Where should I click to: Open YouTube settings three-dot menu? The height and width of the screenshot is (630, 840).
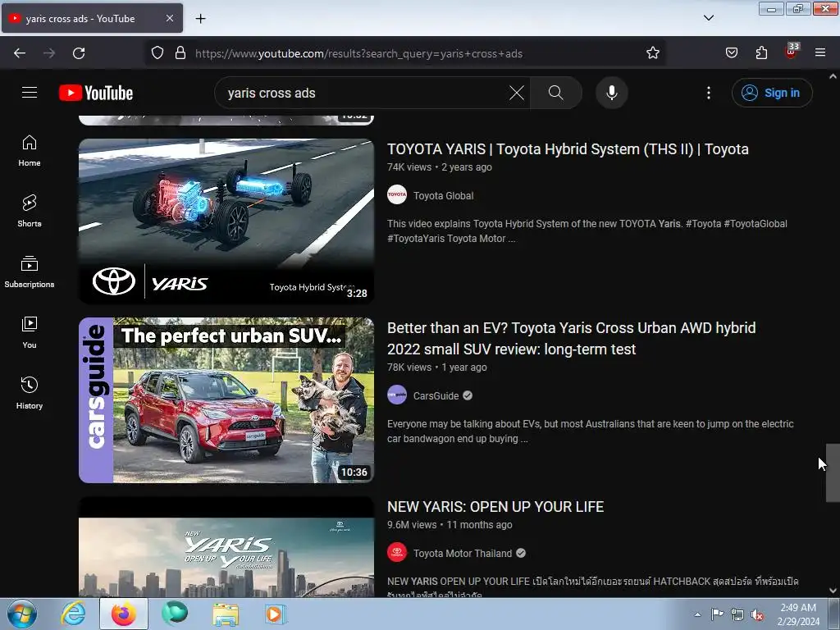tap(708, 93)
